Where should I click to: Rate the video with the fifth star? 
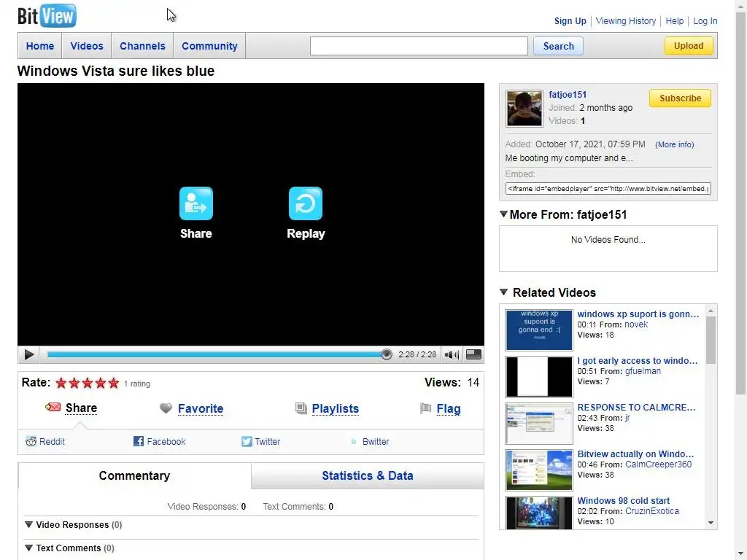(x=113, y=383)
